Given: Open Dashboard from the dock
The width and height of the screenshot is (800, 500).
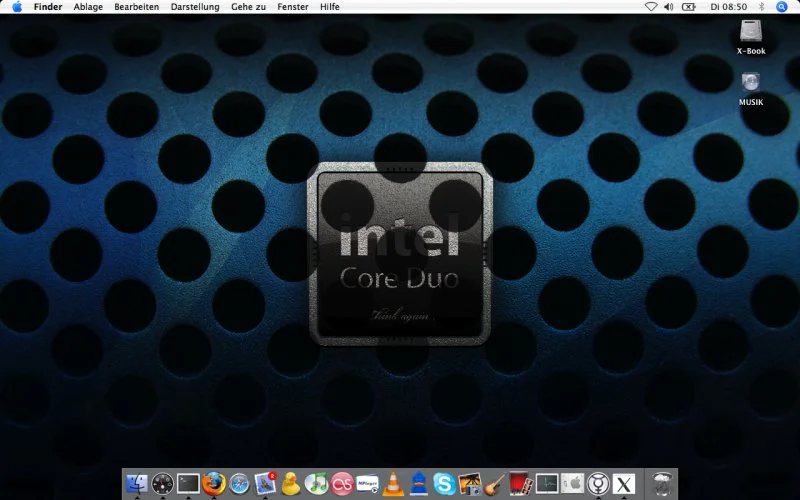Looking at the screenshot, I should (163, 484).
